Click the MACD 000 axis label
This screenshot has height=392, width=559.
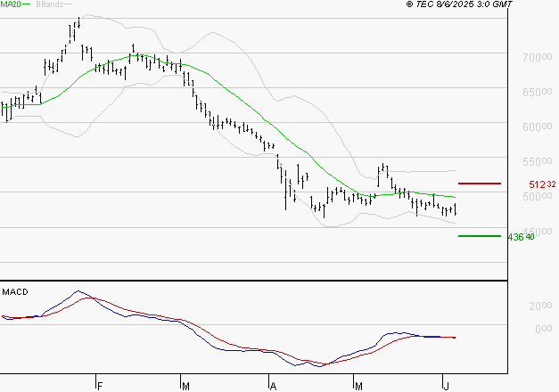544,329
